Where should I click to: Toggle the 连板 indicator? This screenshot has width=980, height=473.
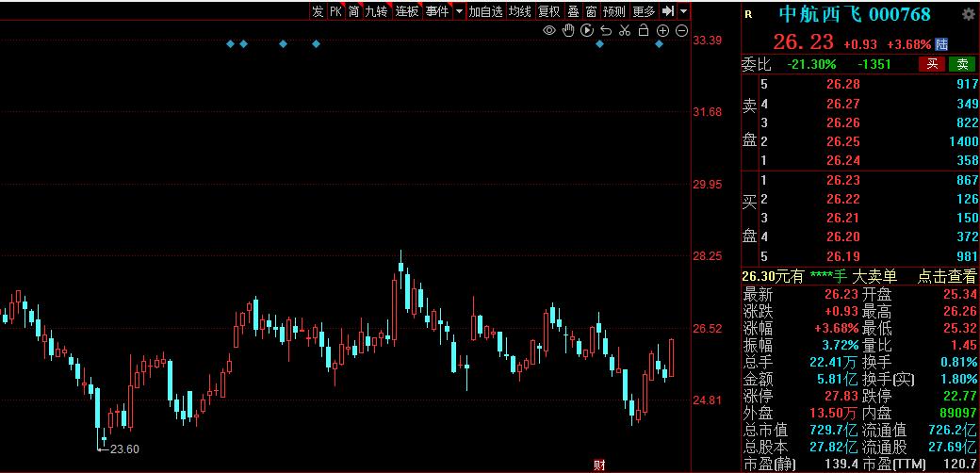coord(407,11)
